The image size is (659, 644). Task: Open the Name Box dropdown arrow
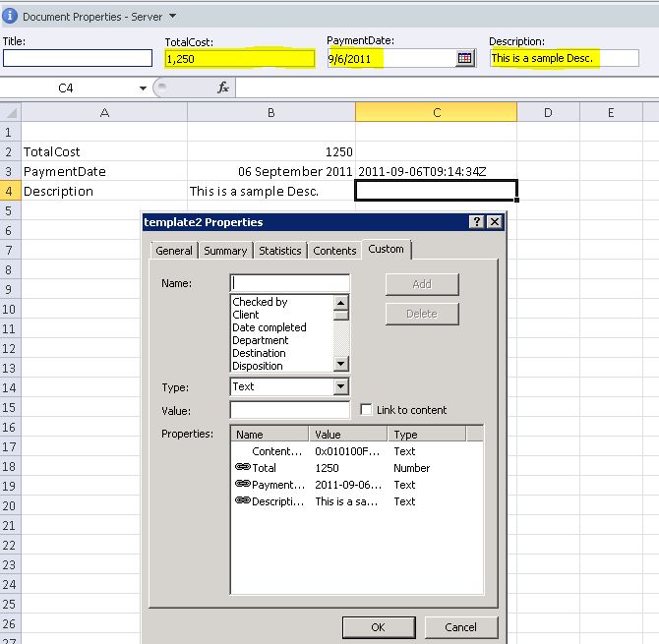click(x=144, y=88)
